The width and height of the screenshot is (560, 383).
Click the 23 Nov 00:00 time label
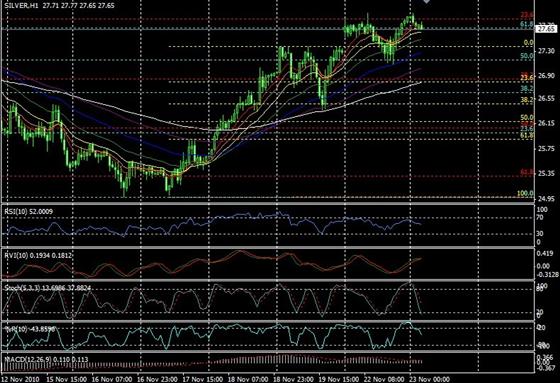[429, 379]
